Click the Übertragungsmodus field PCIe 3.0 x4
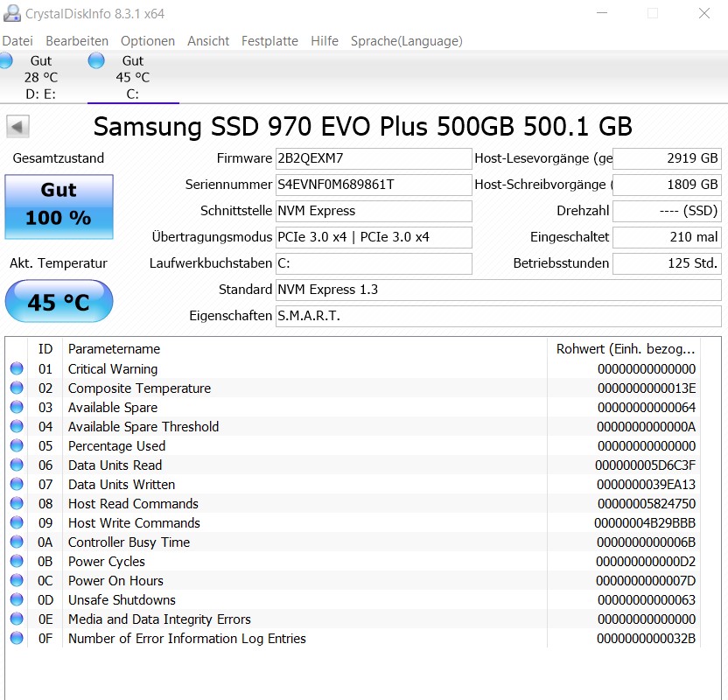 point(374,237)
